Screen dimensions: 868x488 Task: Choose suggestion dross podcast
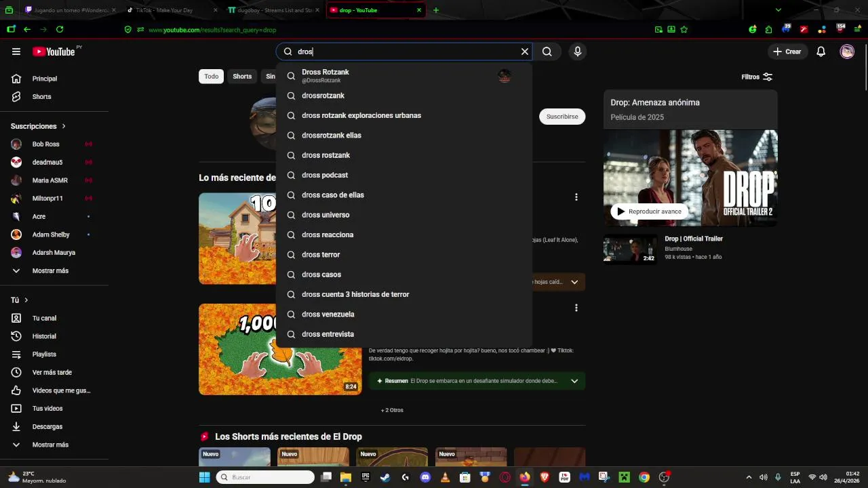pyautogui.click(x=404, y=175)
